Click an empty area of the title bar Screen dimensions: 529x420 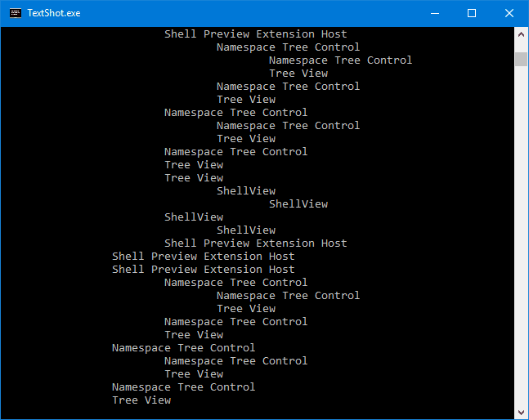point(245,13)
